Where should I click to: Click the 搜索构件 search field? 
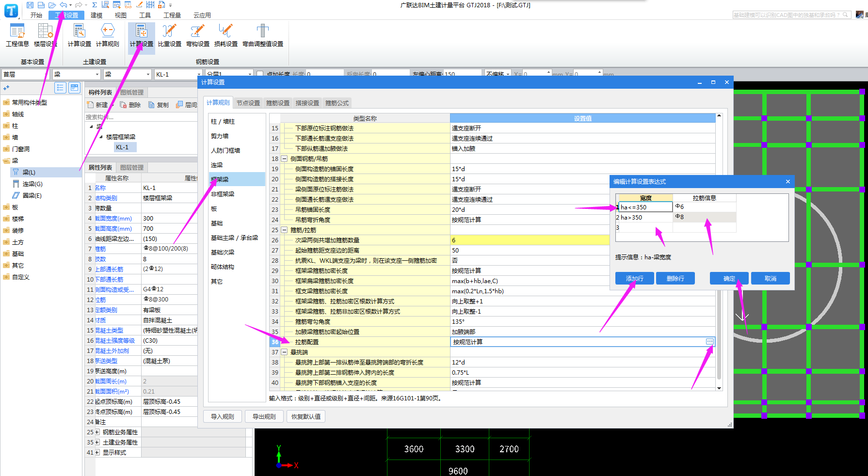click(141, 117)
